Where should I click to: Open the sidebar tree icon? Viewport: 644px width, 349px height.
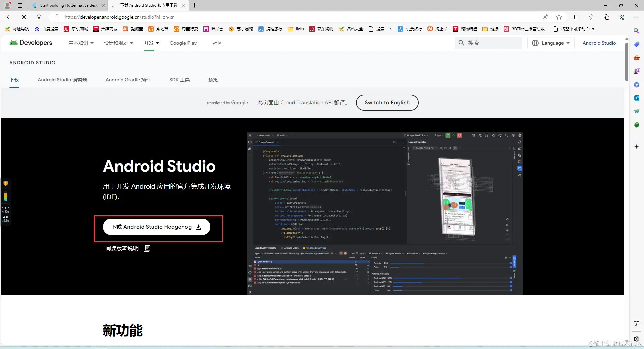(x=636, y=125)
